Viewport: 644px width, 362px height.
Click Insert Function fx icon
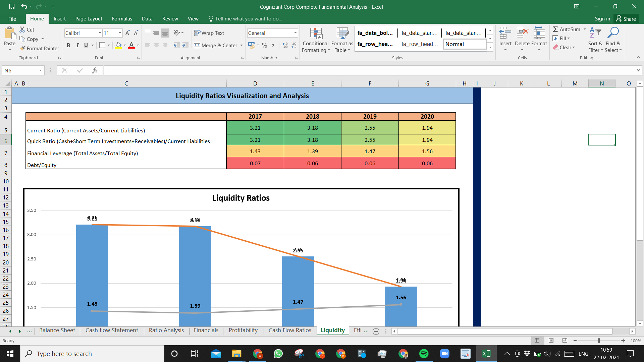95,70
